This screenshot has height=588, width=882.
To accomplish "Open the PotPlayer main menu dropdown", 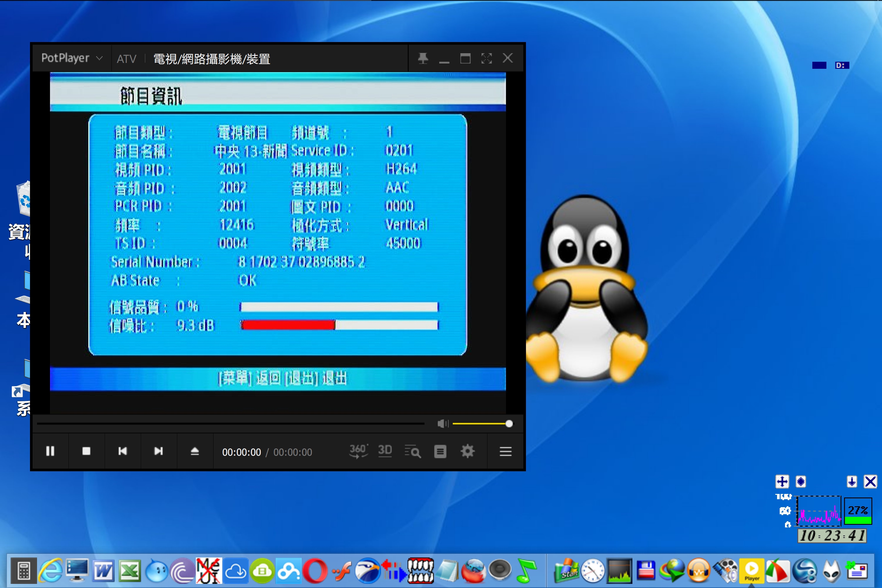I will tap(72, 58).
